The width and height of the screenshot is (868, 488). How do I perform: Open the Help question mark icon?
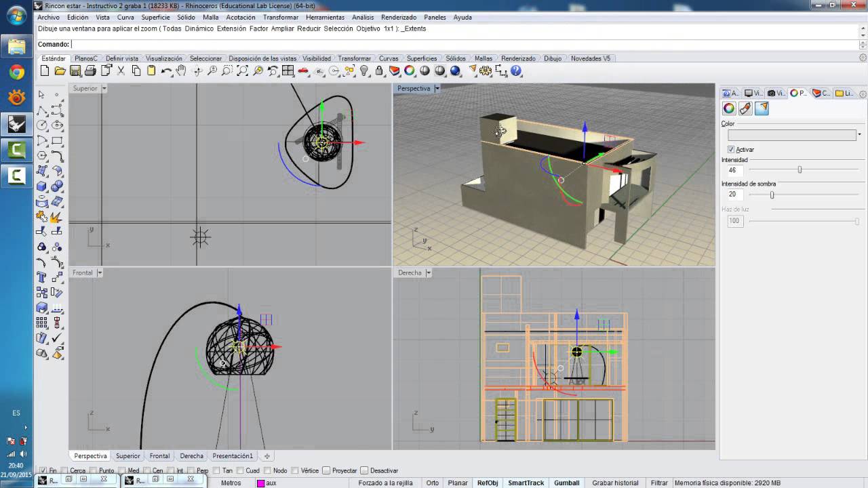click(x=516, y=71)
